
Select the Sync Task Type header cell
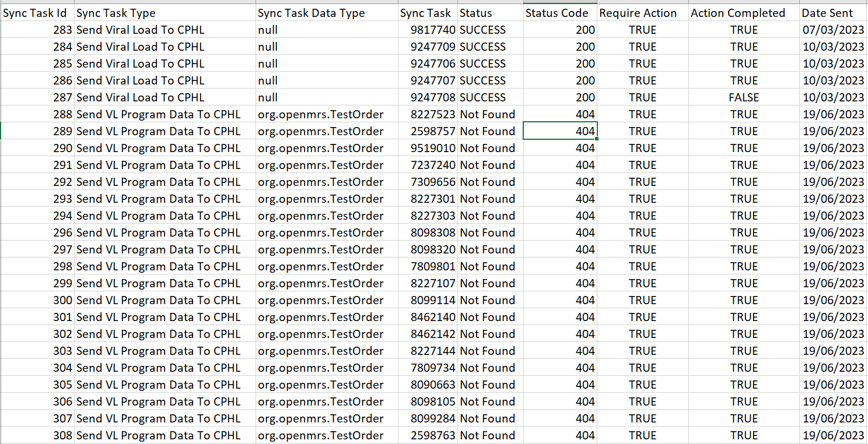click(x=165, y=13)
